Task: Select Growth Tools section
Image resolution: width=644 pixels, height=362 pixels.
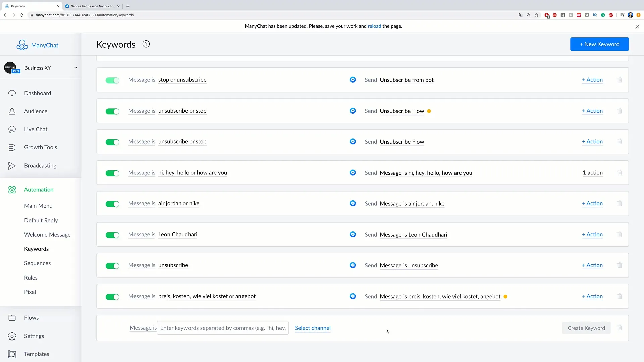Action: (41, 147)
